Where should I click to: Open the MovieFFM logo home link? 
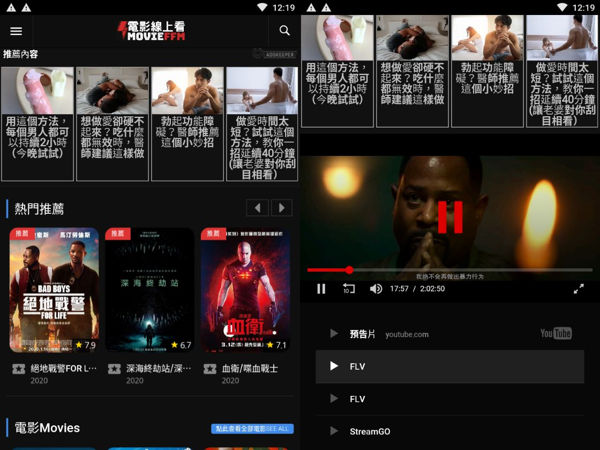152,31
